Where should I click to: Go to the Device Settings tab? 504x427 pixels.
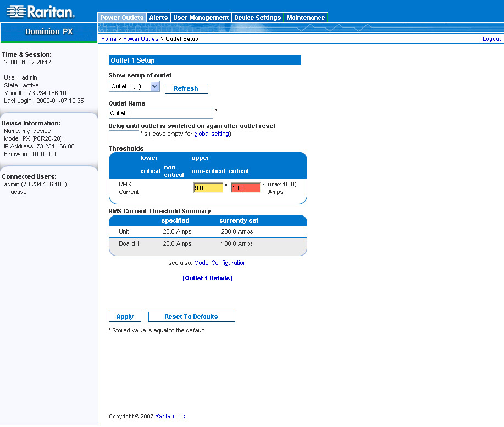[257, 18]
